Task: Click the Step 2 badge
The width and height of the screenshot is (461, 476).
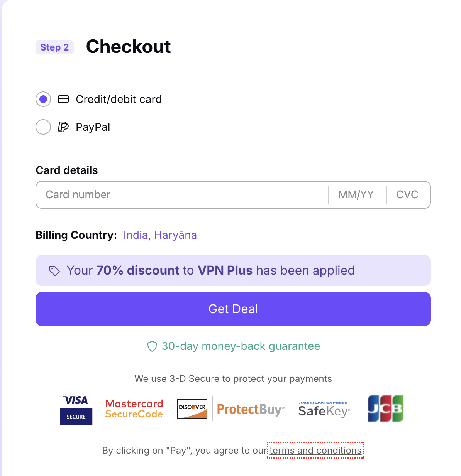Action: click(54, 47)
